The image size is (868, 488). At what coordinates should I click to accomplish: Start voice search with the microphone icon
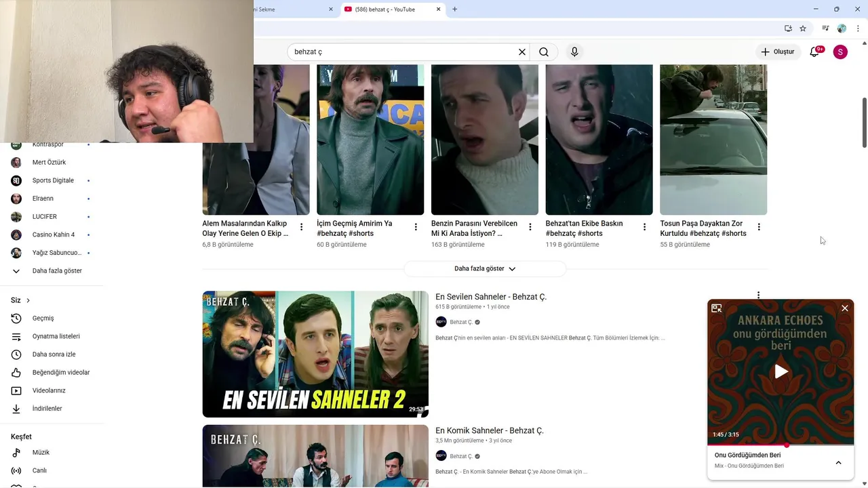tap(574, 52)
